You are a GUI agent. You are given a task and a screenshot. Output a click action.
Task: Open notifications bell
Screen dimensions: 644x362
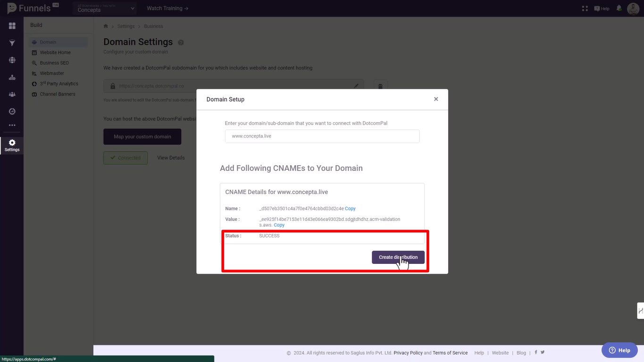point(619,8)
